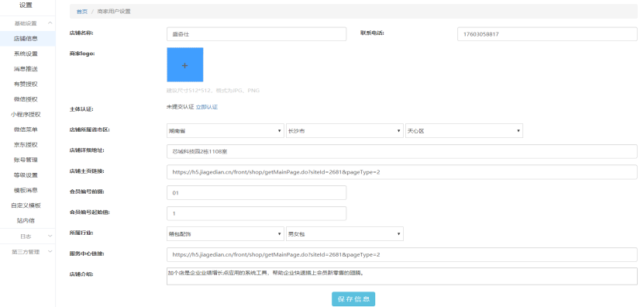Open 站内信 in the sidebar
The height and width of the screenshot is (307, 644).
26,221
